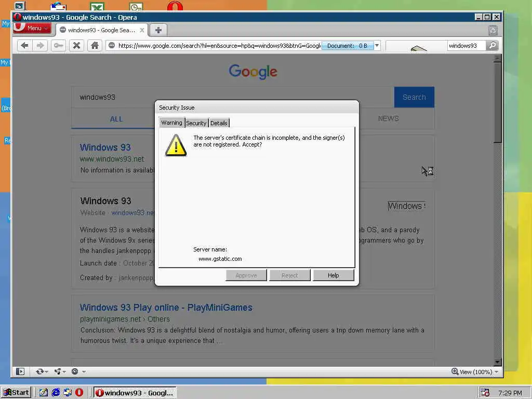This screenshot has width=532, height=399.
Task: Click the monitor desktop icon at top-left
Action: [x=20, y=6]
